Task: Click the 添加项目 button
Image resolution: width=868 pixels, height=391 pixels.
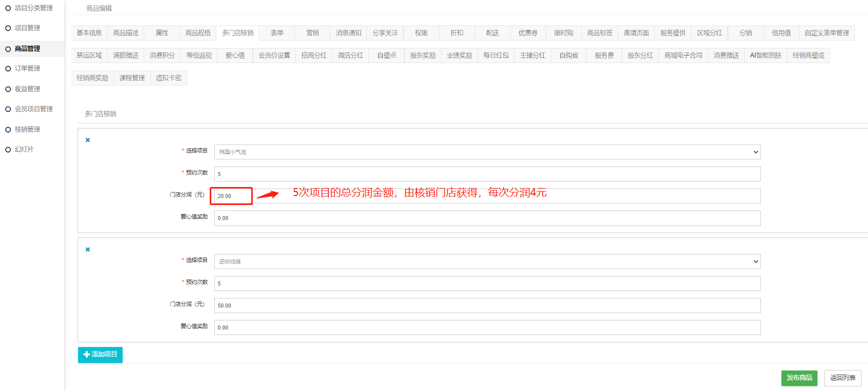Action: 100,354
